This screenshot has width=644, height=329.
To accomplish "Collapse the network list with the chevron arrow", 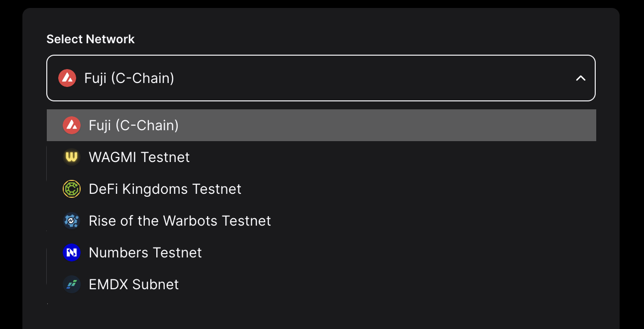I will (x=580, y=78).
